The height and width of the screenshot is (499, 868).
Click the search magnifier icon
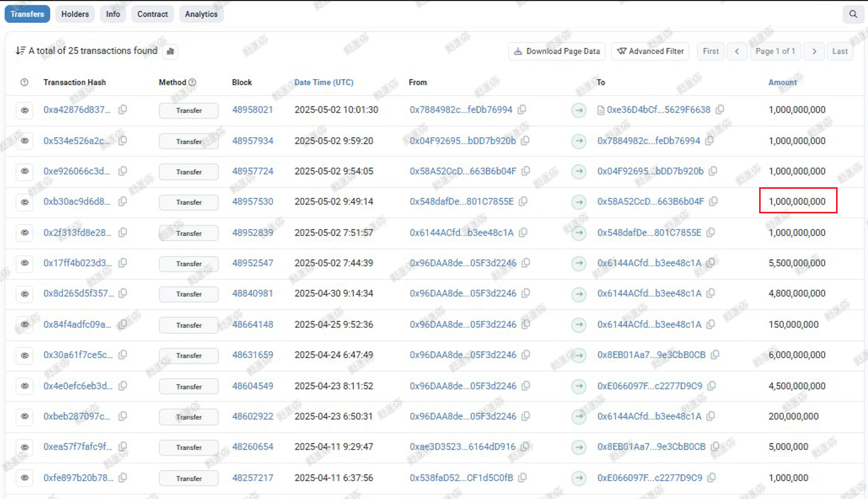pos(853,14)
